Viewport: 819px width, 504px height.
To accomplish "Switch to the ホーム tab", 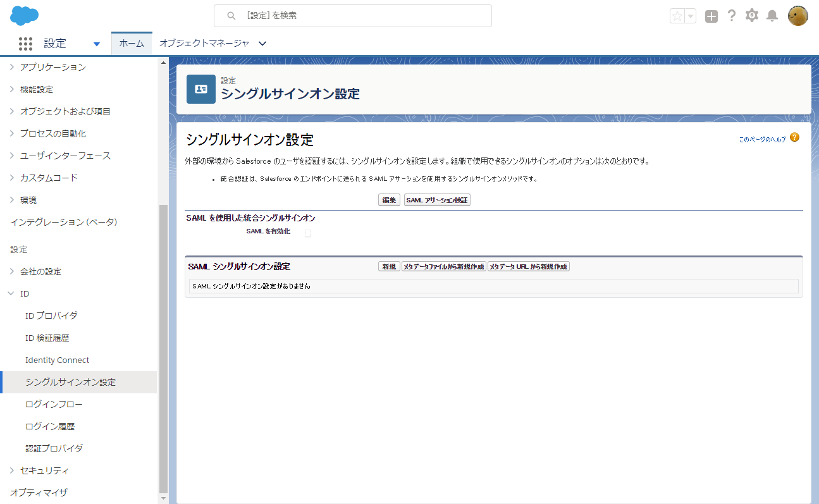I will 132,44.
